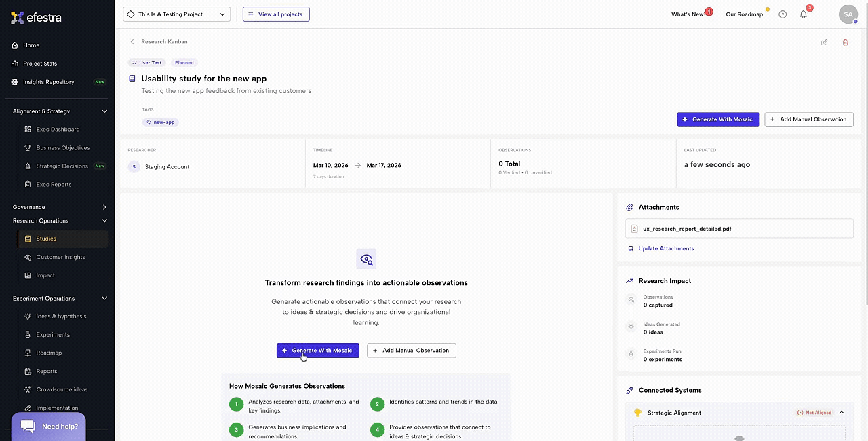The height and width of the screenshot is (441, 868).
Task: Open Insights Repository in sidebar
Action: coord(48,82)
